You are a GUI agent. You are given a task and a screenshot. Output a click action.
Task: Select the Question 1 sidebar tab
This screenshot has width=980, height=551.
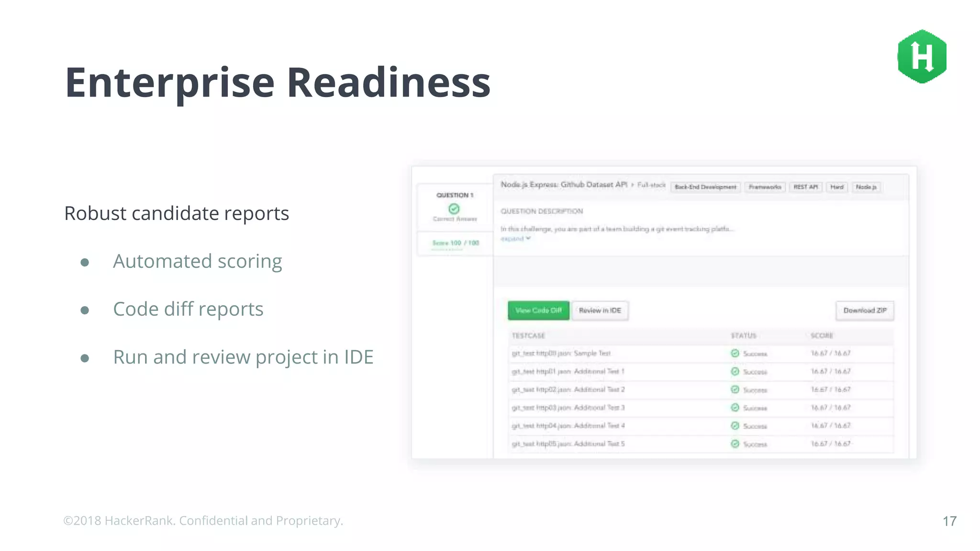coord(455,195)
